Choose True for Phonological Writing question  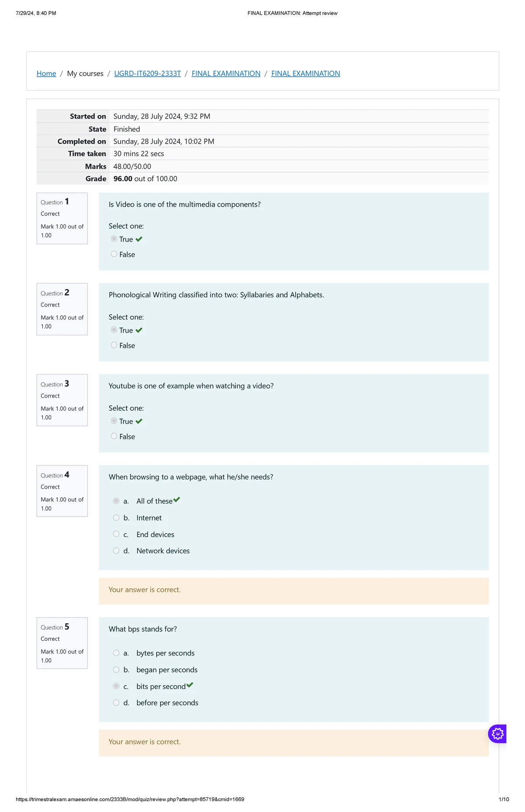114,330
